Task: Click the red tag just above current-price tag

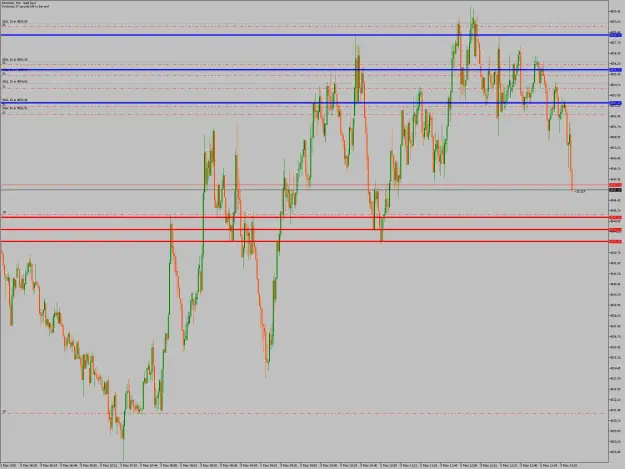Action: point(615,185)
